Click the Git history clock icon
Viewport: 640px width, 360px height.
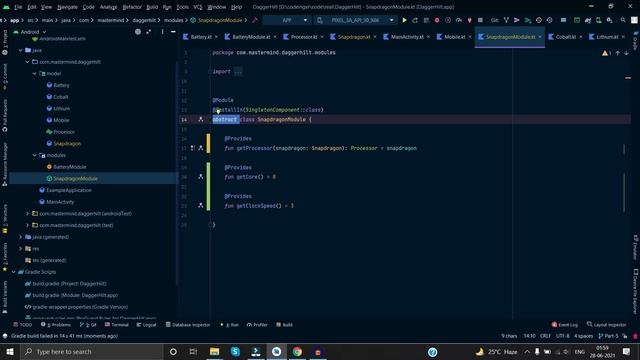[549, 20]
